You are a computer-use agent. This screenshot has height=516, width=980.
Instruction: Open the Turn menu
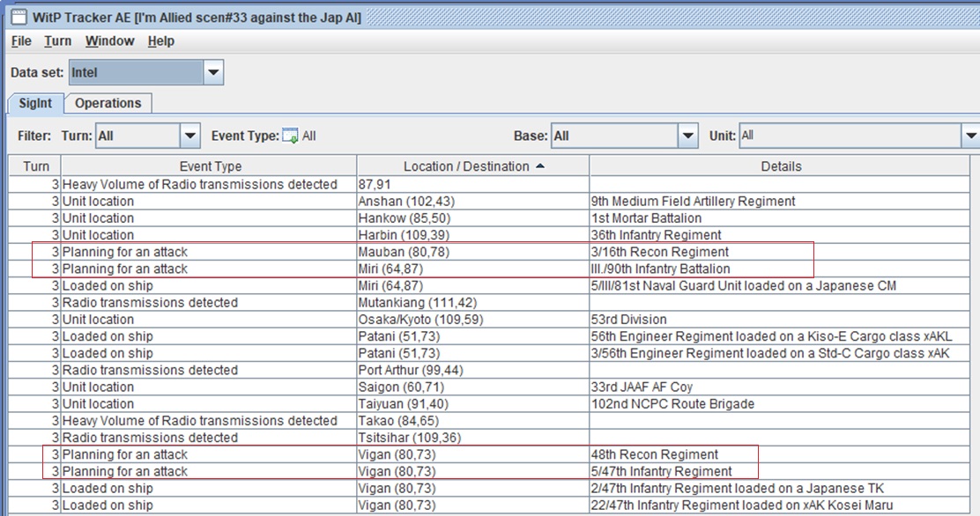pos(57,41)
